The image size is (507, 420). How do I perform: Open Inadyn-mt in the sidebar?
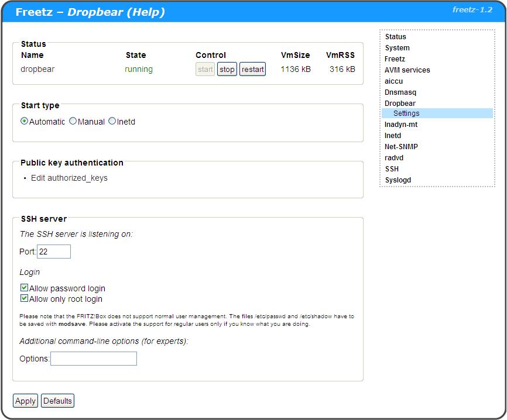coord(401,125)
